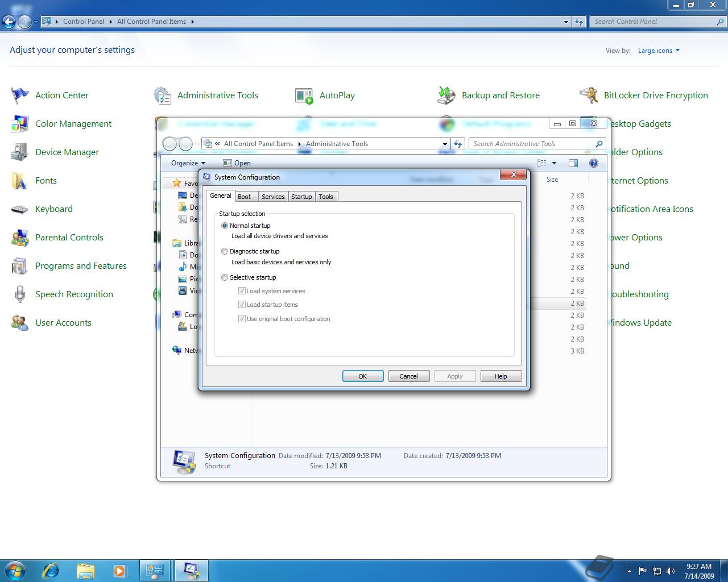Open recent pages dropdown beside Control Panel Forward button
Screen dimensions: 728x582
click(36, 22)
